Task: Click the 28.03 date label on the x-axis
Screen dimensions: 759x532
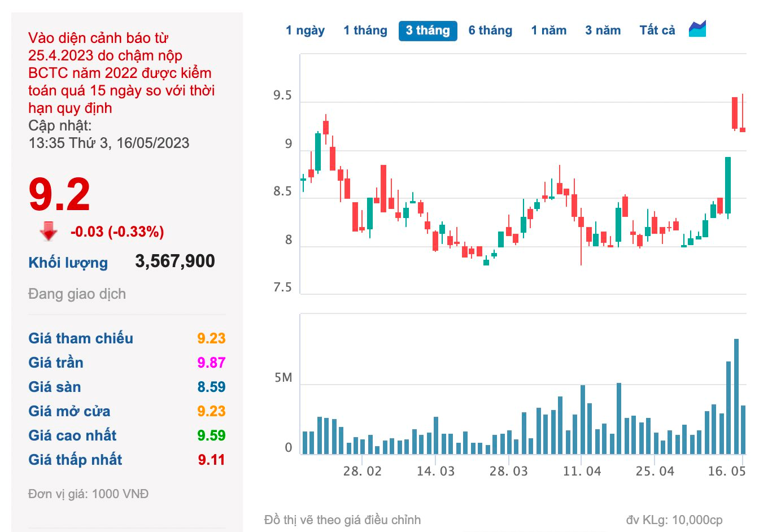Action: point(508,471)
